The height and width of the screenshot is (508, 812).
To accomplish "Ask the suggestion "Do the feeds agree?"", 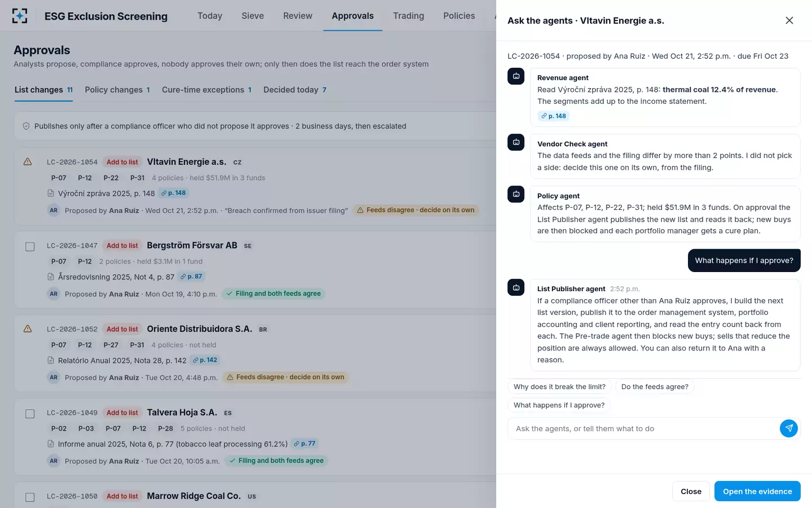I will point(655,387).
